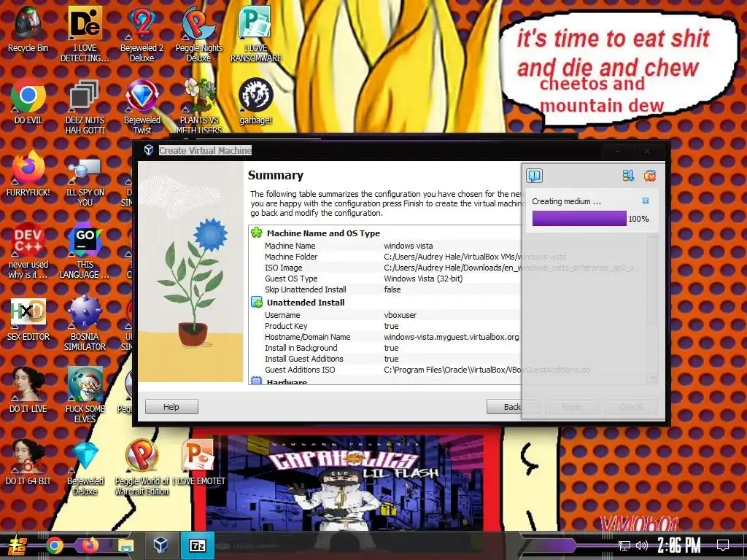The width and height of the screenshot is (747, 560).
Task: Click the 7-Zip taskbar button
Action: 197,545
